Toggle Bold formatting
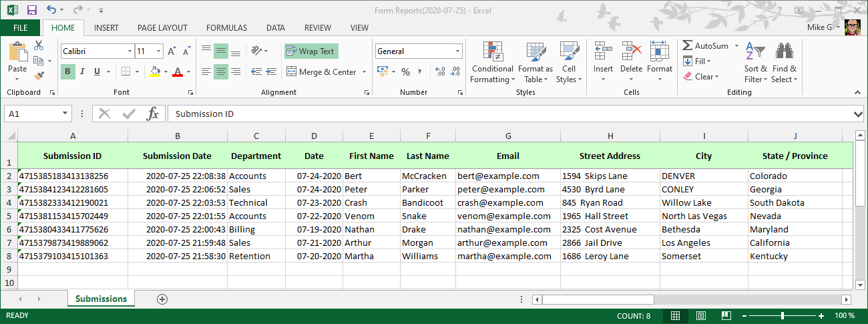This screenshot has width=868, height=324. [x=67, y=71]
